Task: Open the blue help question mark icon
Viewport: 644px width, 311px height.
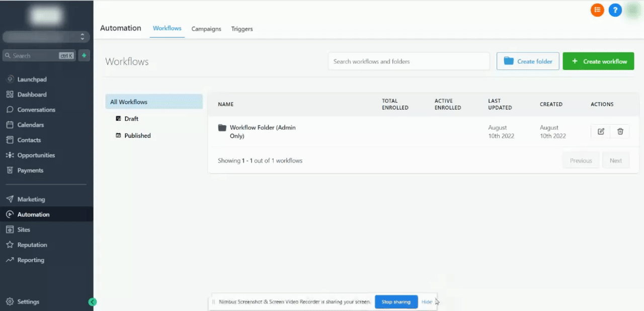Action: tap(615, 10)
